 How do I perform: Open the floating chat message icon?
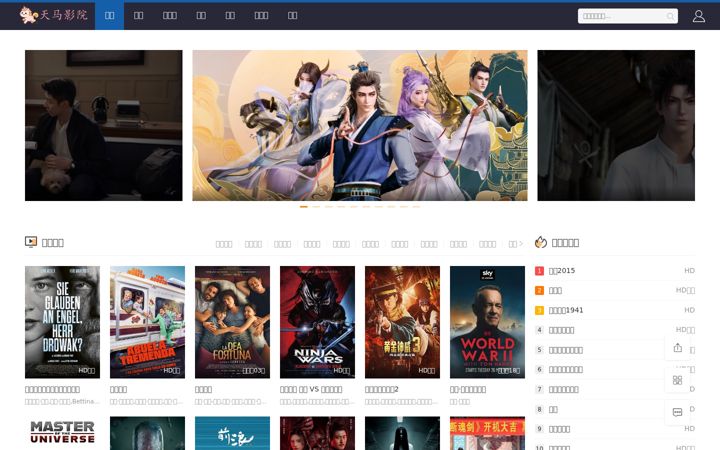[x=677, y=412]
